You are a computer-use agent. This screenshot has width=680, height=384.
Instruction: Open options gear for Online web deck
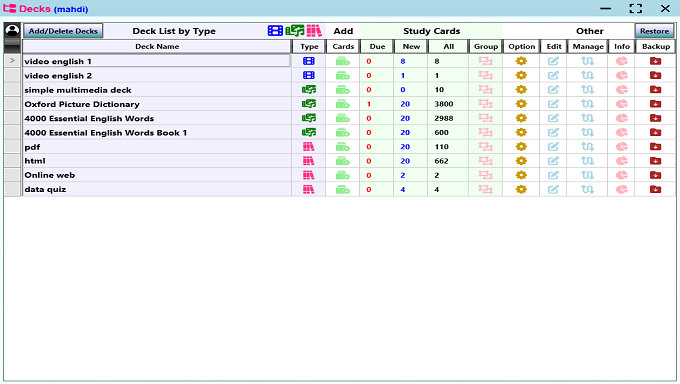click(x=521, y=175)
